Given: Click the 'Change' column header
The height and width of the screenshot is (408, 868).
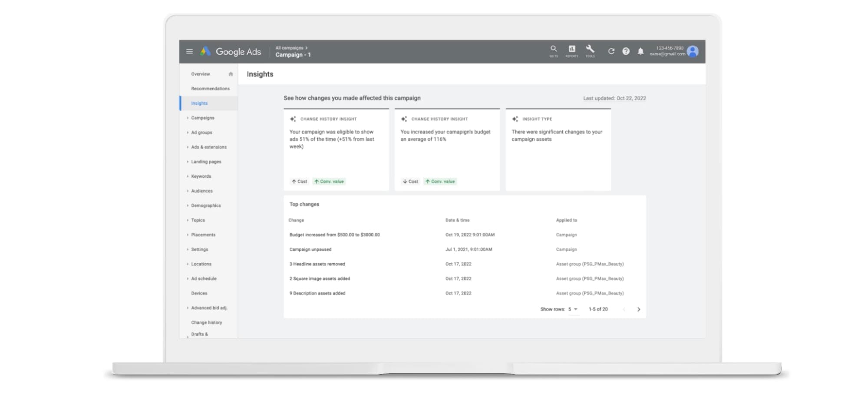Looking at the screenshot, I should (296, 220).
